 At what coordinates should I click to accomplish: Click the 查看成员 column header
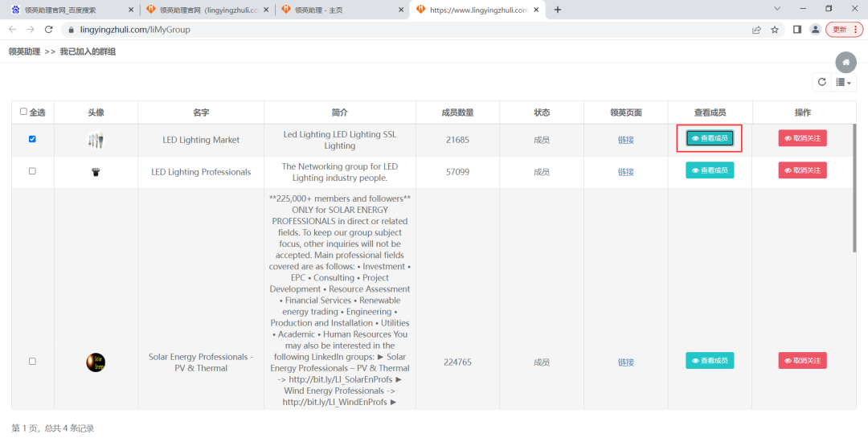pos(710,113)
